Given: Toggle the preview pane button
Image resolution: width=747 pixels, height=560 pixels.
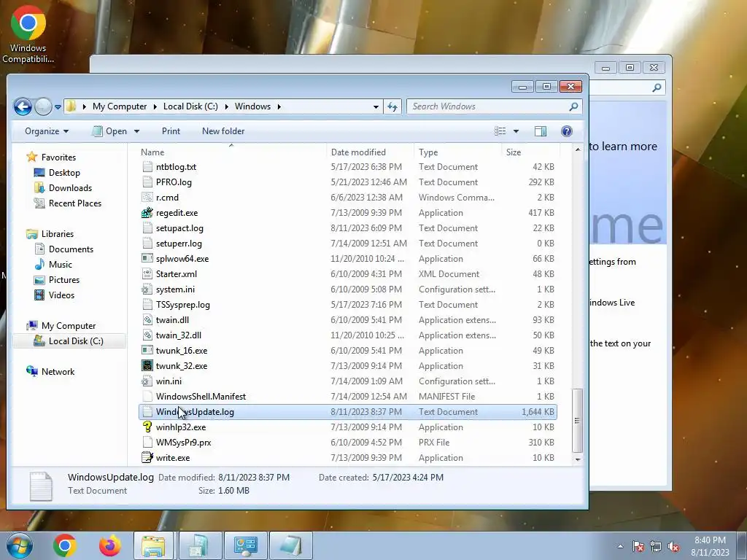Looking at the screenshot, I should point(541,131).
